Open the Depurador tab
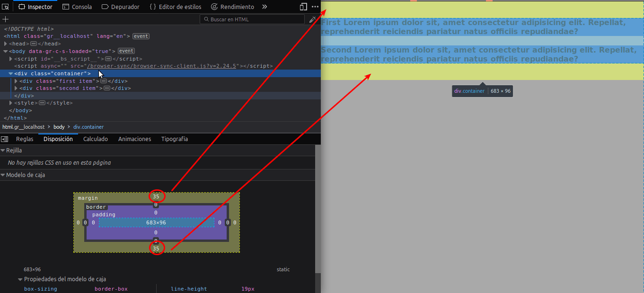Viewport: 644px width, 293px height. 121,7
